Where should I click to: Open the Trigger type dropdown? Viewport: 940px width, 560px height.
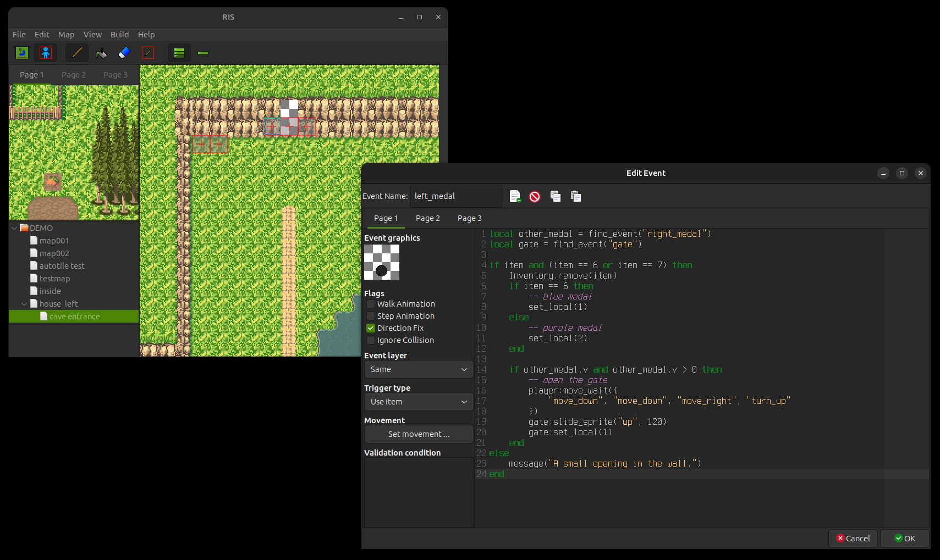click(x=419, y=402)
